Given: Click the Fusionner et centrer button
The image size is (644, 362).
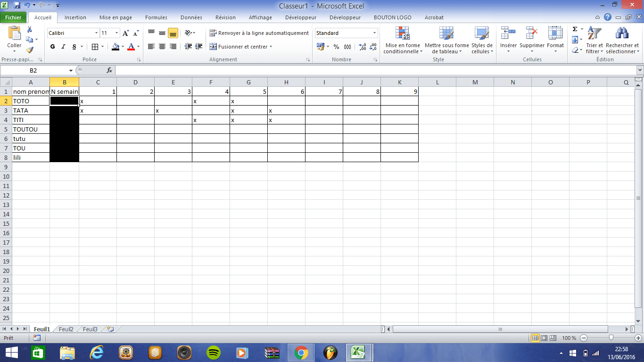Looking at the screenshot, I should (240, 47).
